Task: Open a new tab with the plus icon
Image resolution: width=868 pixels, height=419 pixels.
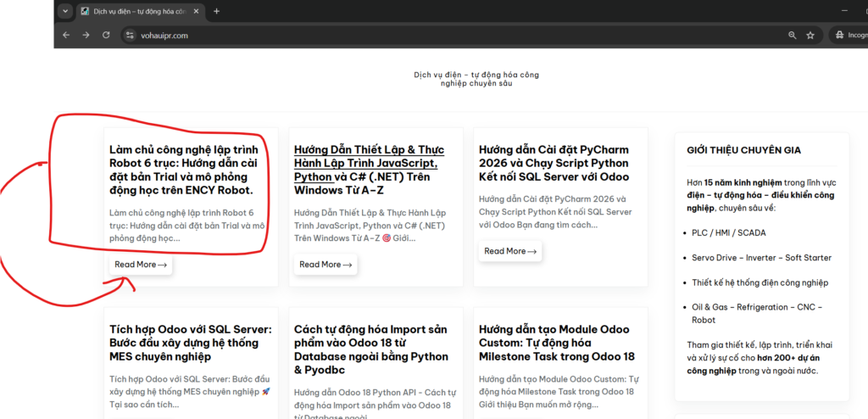Action: coord(216,11)
